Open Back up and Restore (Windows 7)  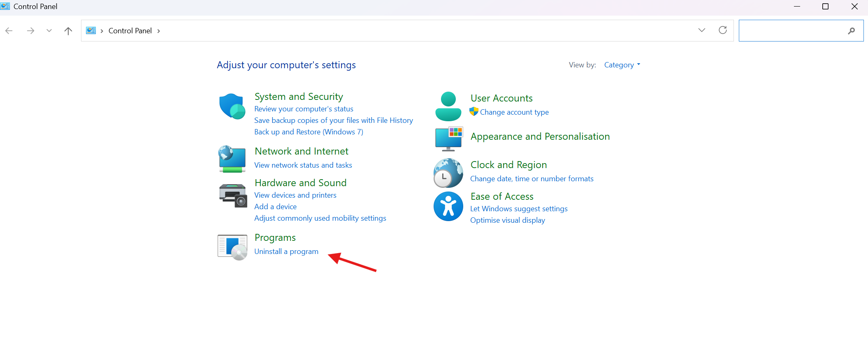pos(309,132)
